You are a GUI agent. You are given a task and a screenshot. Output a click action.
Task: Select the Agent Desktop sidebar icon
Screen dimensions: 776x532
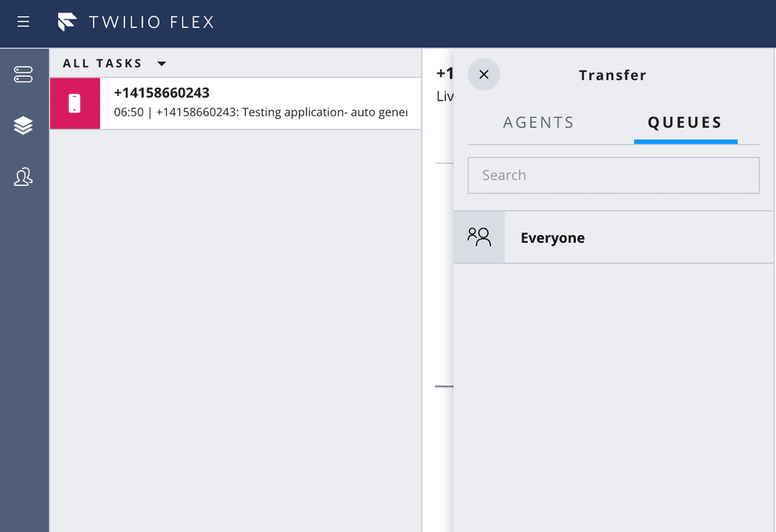23,74
